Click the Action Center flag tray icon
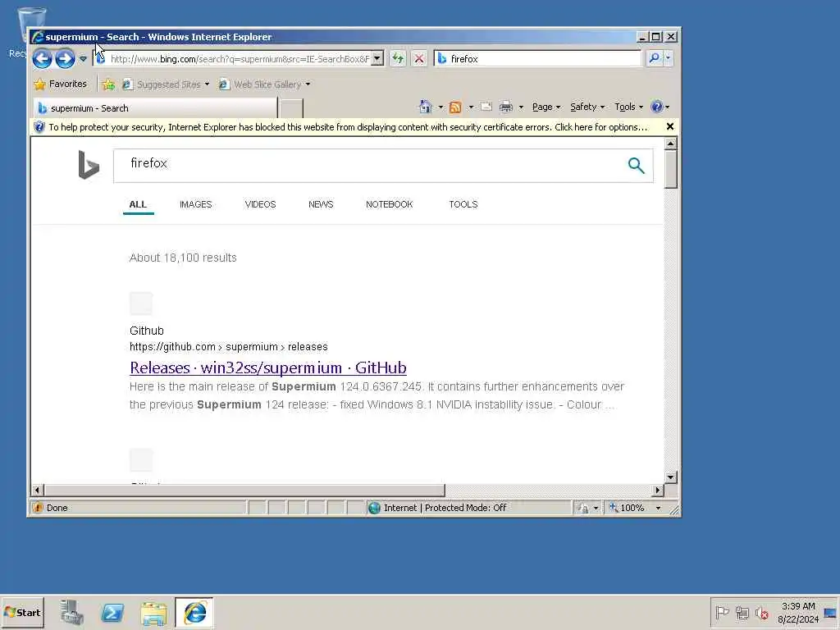This screenshot has height=630, width=840. coord(722,612)
